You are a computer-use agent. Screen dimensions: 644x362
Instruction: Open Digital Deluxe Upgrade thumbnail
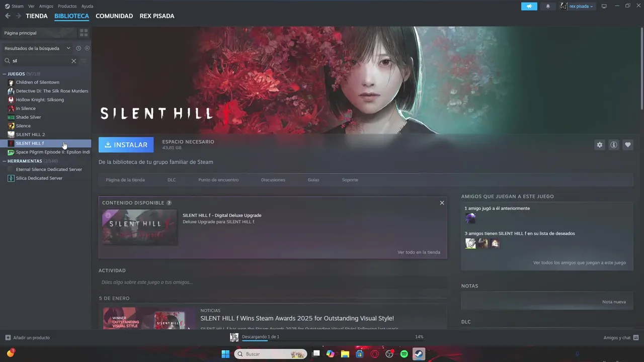click(139, 227)
